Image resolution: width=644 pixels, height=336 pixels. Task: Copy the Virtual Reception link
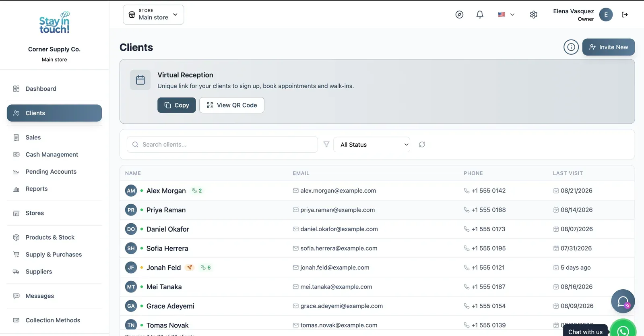176,105
